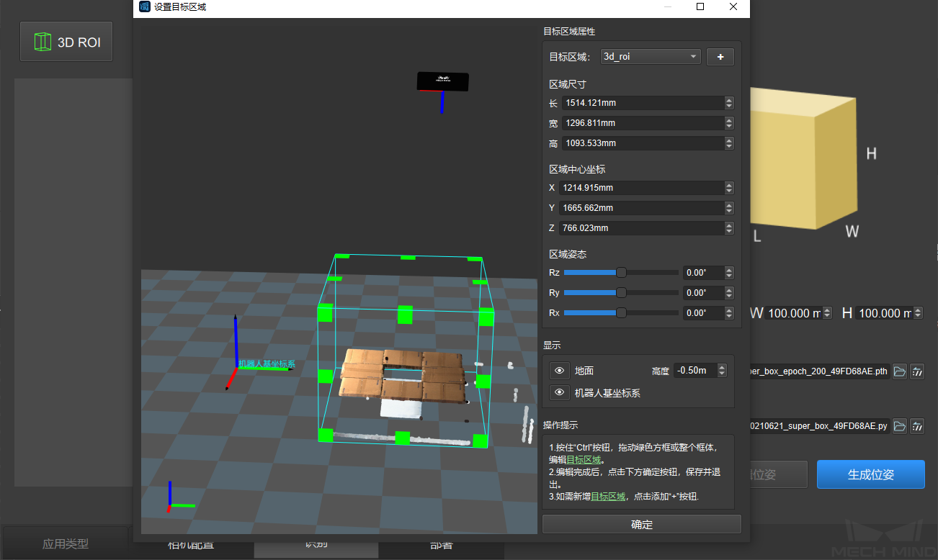Click the green handle on ROI box top edge
The height and width of the screenshot is (560, 938).
[x=408, y=257]
